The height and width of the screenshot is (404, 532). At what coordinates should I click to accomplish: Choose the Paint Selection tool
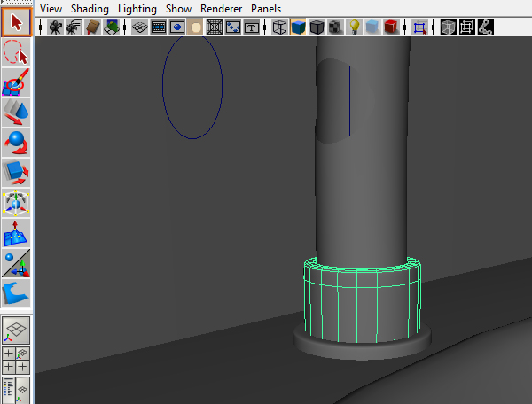click(16, 82)
